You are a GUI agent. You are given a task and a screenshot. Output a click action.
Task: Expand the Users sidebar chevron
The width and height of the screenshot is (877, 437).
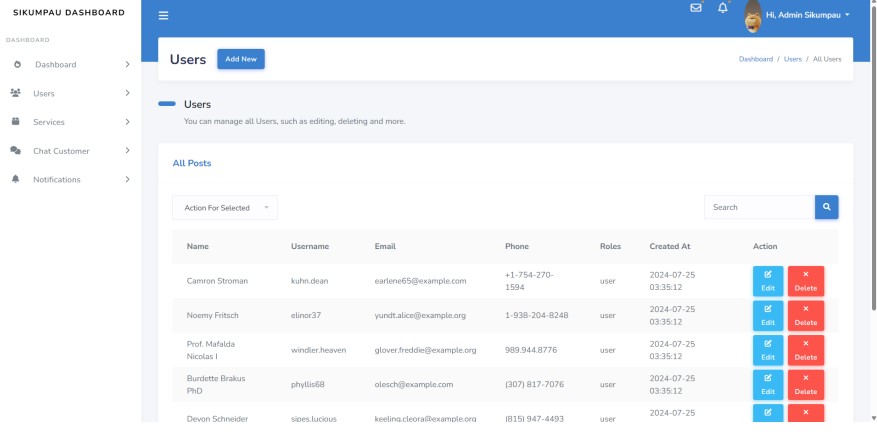(x=128, y=93)
